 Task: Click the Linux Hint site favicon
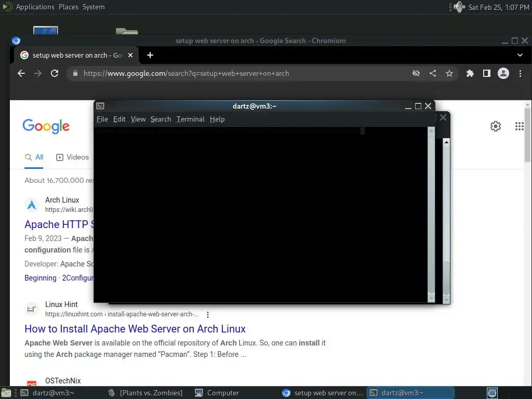[x=32, y=309]
